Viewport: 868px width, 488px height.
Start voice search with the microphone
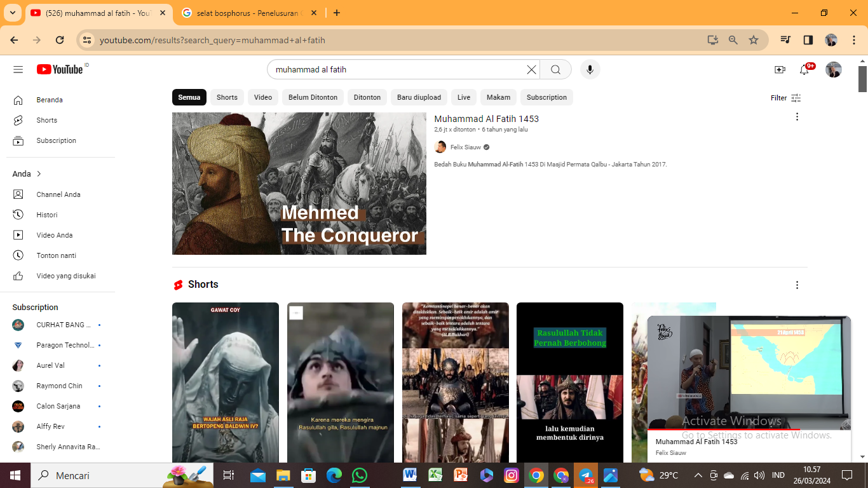click(x=590, y=70)
